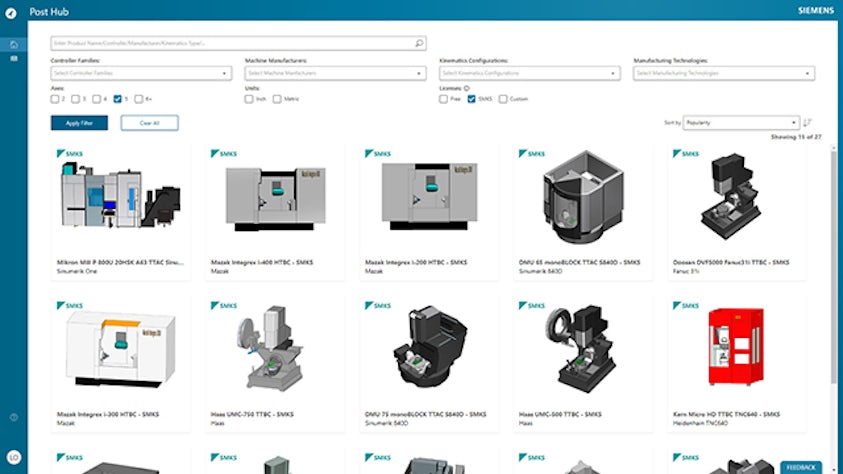Open the Sort by Popularity dropdown
843x474 pixels.
coord(741,123)
